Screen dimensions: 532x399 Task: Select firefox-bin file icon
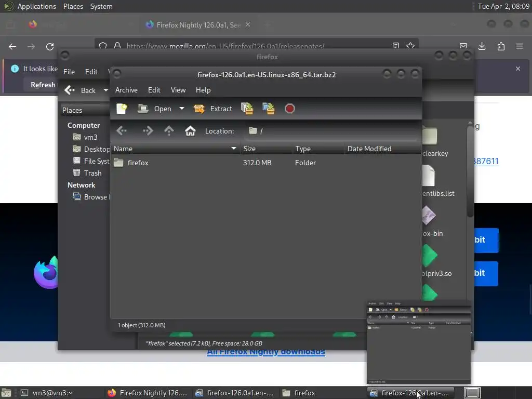click(x=429, y=216)
